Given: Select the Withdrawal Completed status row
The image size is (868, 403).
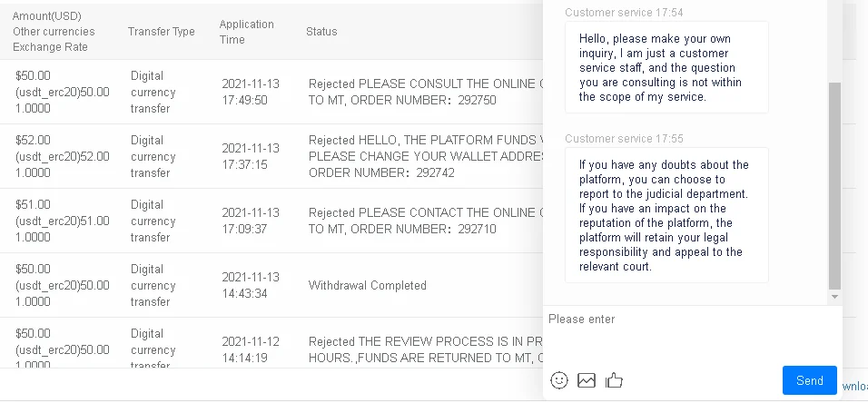Looking at the screenshot, I should point(368,285).
